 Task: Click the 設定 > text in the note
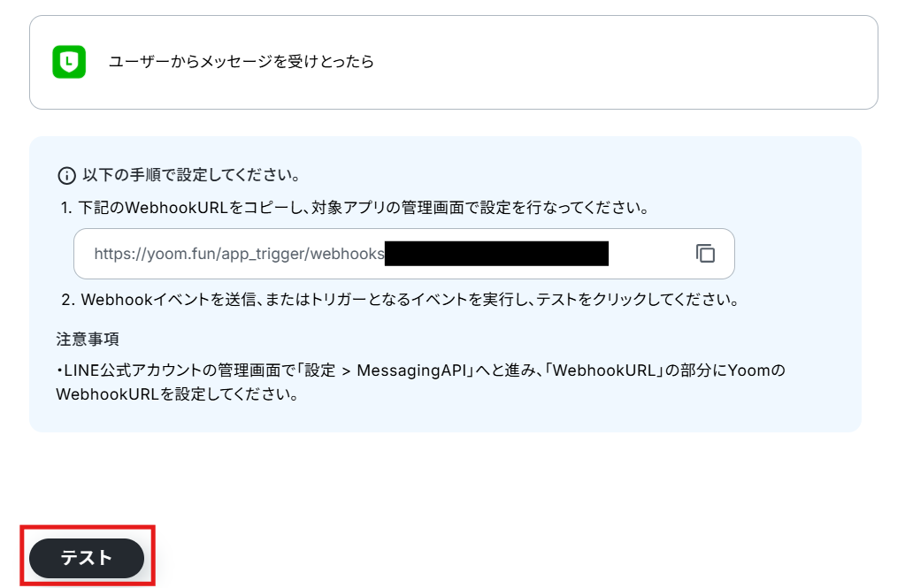[327, 370]
